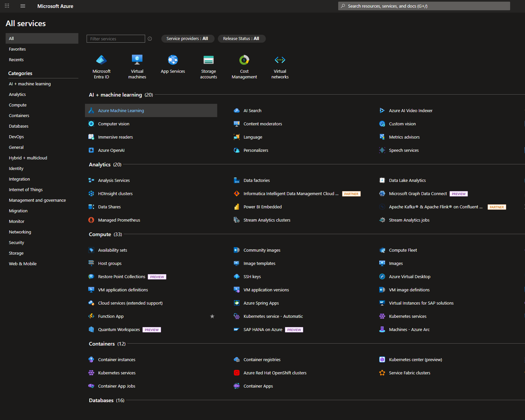Image resolution: width=525 pixels, height=420 pixels.
Task: Click the Microsoft Azure home title
Action: (55, 6)
